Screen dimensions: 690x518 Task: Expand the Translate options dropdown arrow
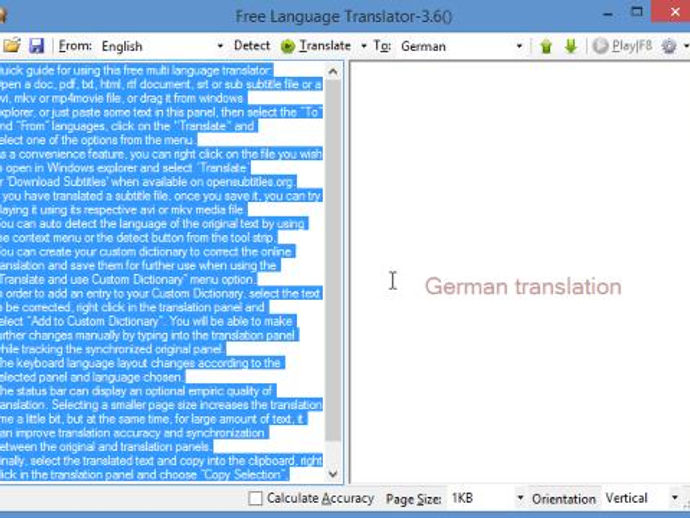click(363, 46)
